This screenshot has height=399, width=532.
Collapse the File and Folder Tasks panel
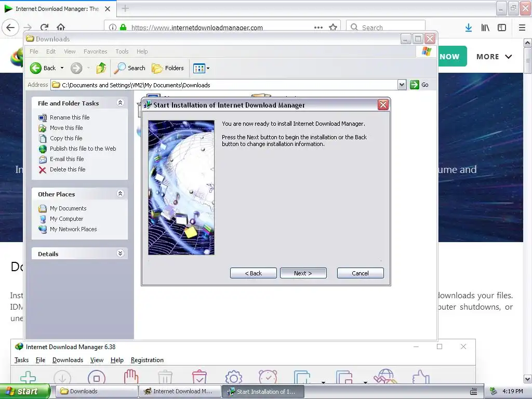120,103
